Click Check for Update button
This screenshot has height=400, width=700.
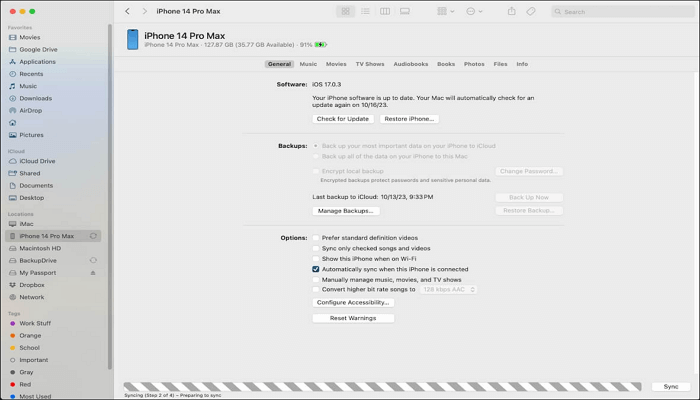343,119
